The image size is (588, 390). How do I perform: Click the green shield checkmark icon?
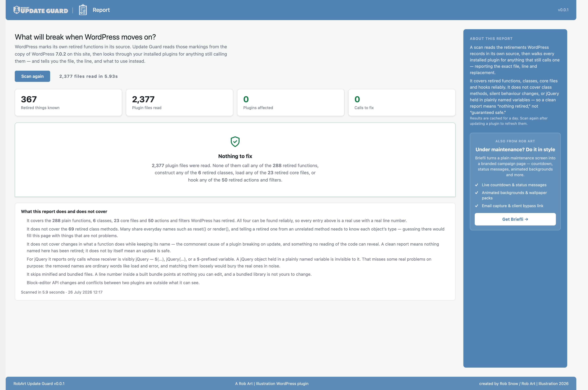point(235,142)
